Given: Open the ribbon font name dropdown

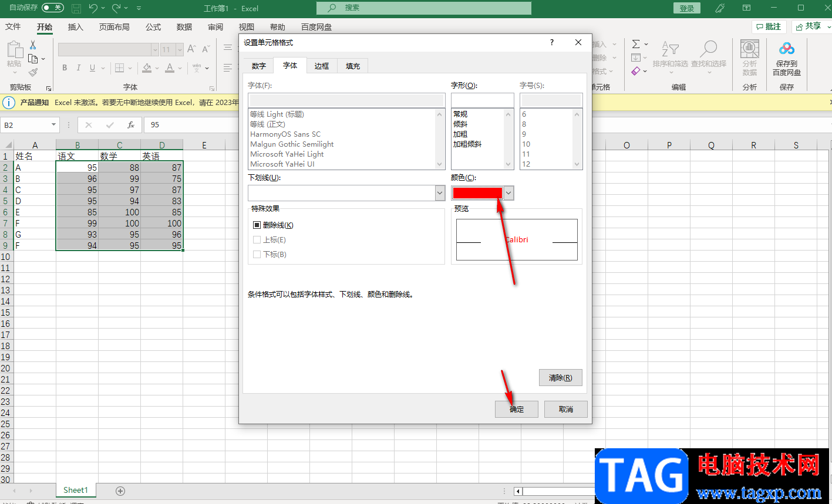Looking at the screenshot, I should tap(155, 50).
